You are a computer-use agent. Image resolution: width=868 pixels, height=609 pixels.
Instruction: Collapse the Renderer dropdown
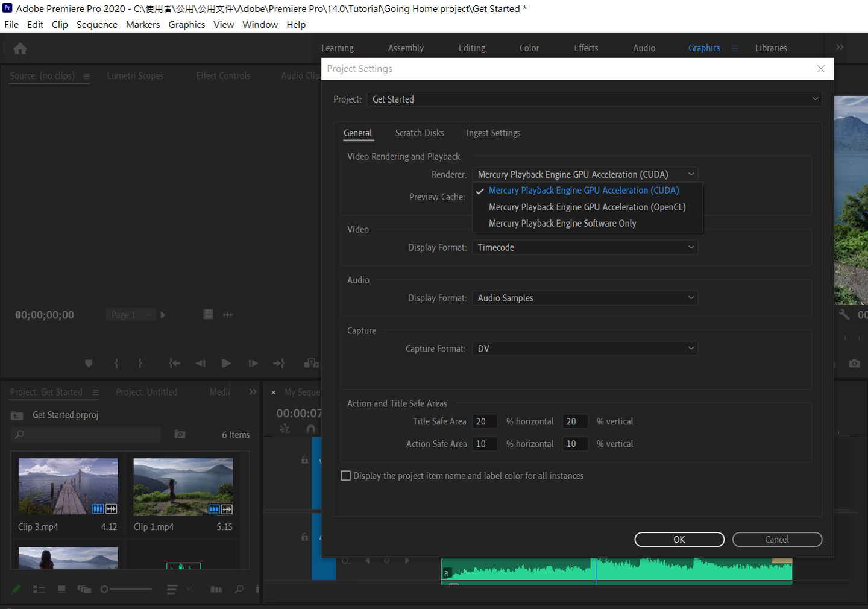tap(585, 174)
